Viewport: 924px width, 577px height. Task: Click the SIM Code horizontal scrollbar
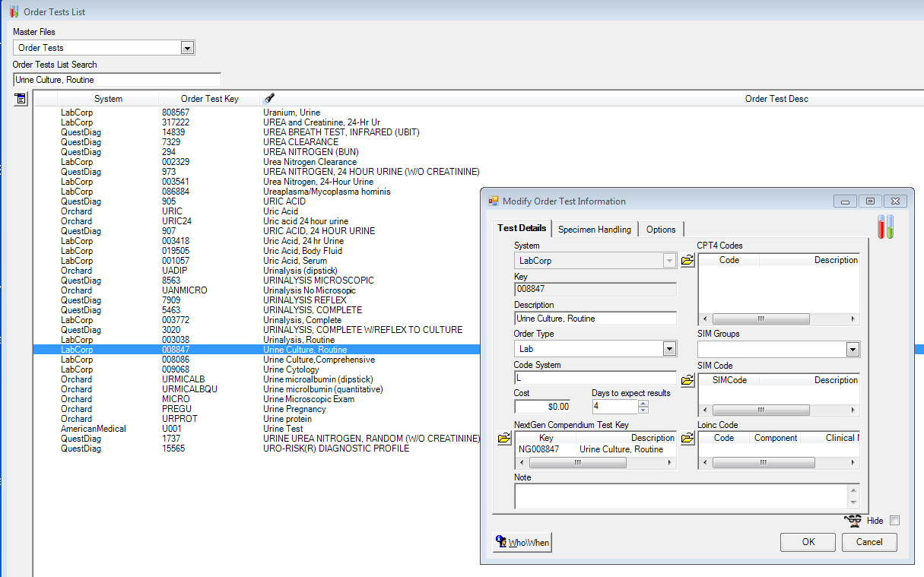pos(779,409)
